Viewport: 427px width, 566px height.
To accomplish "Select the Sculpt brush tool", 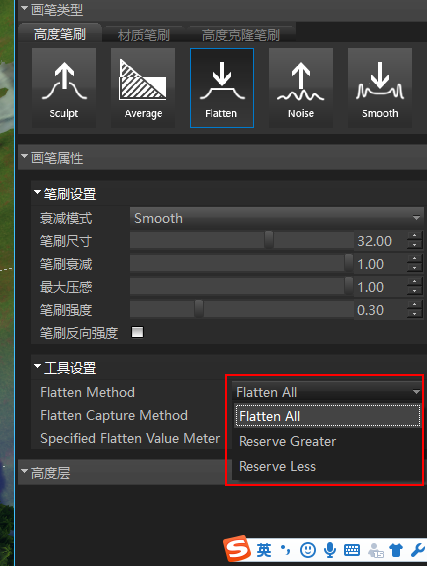I will (x=64, y=88).
